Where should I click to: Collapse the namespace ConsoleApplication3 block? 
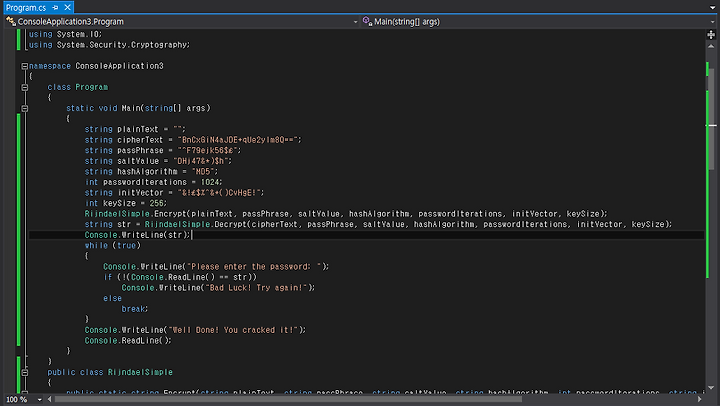[25, 66]
